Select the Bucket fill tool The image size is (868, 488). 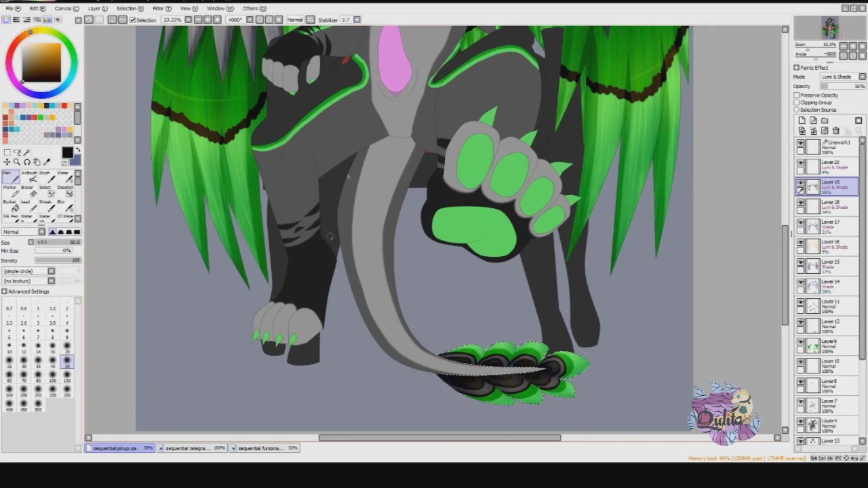pos(9,206)
